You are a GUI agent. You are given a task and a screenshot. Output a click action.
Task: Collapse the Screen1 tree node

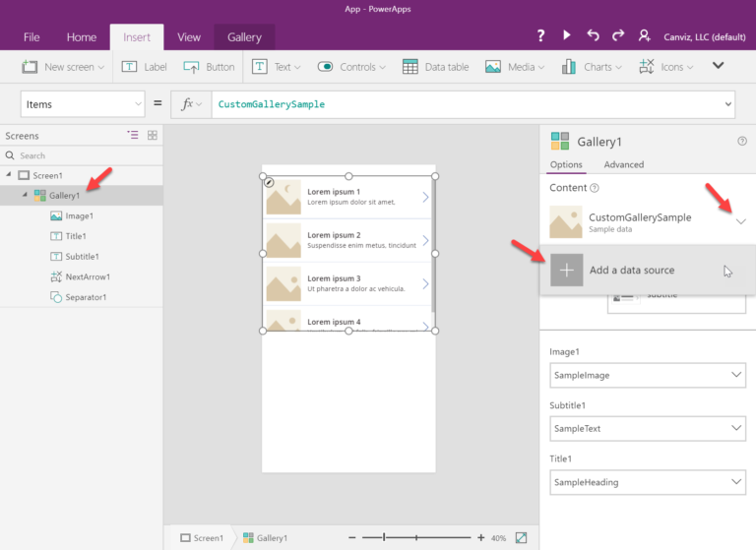(9, 175)
